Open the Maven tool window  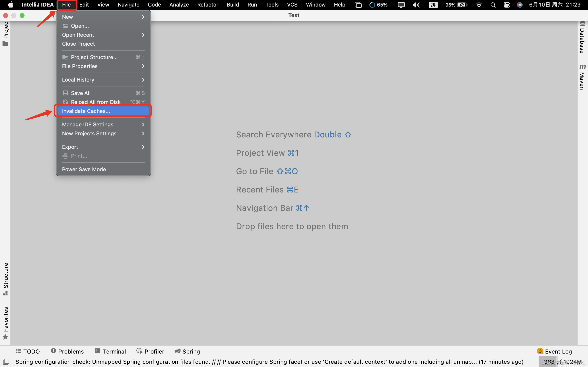tap(582, 77)
